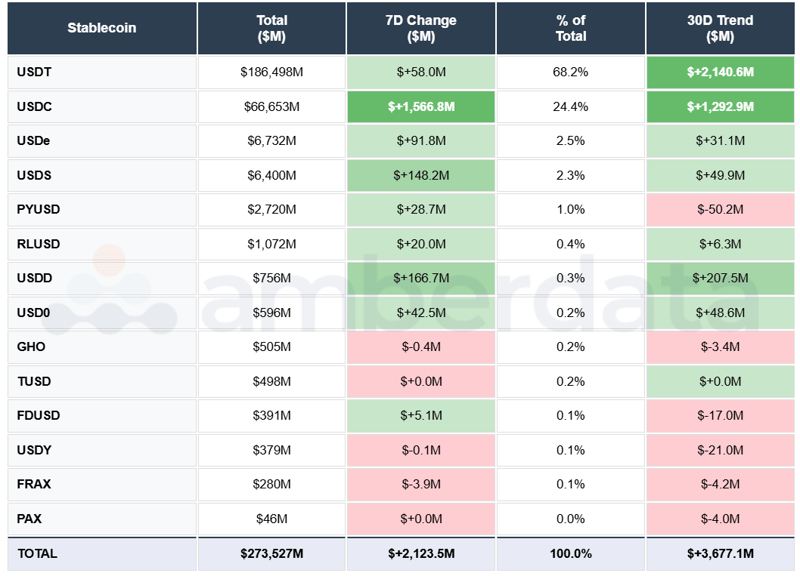Click GHO's negative 7D change cell
Screen dimensions: 800x579
[x=420, y=347]
